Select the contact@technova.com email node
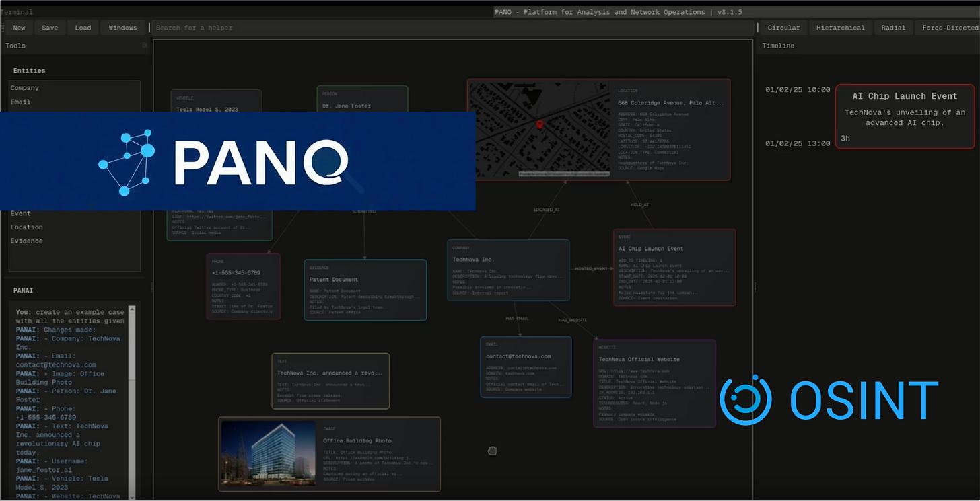Screen dimensions: 980x501 pos(526,367)
